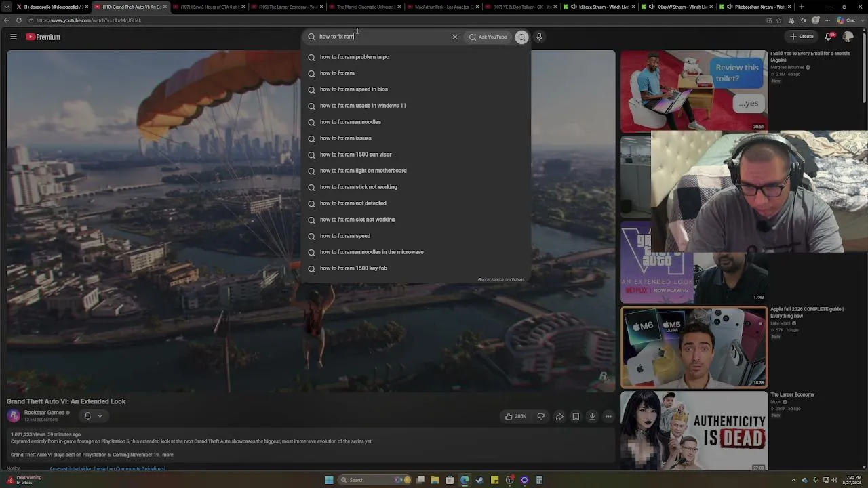Viewport: 868px width, 488px height.
Task: Expand description with 'more' link
Action: click(167, 455)
